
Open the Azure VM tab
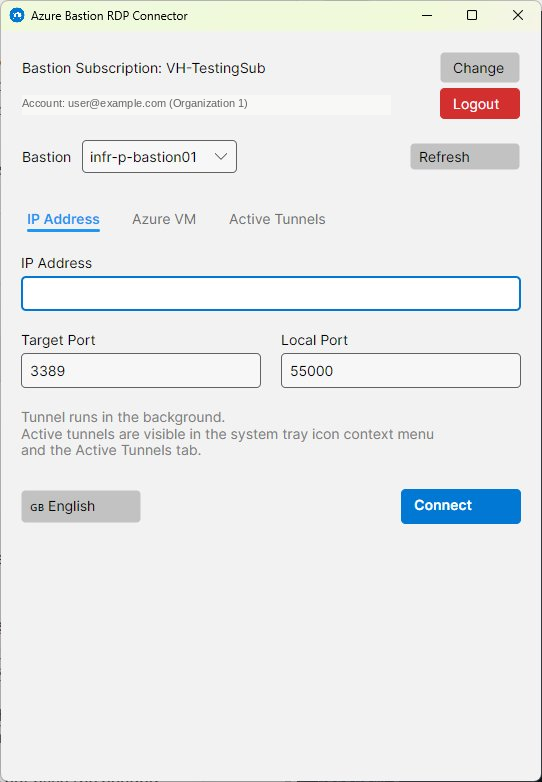click(x=164, y=219)
